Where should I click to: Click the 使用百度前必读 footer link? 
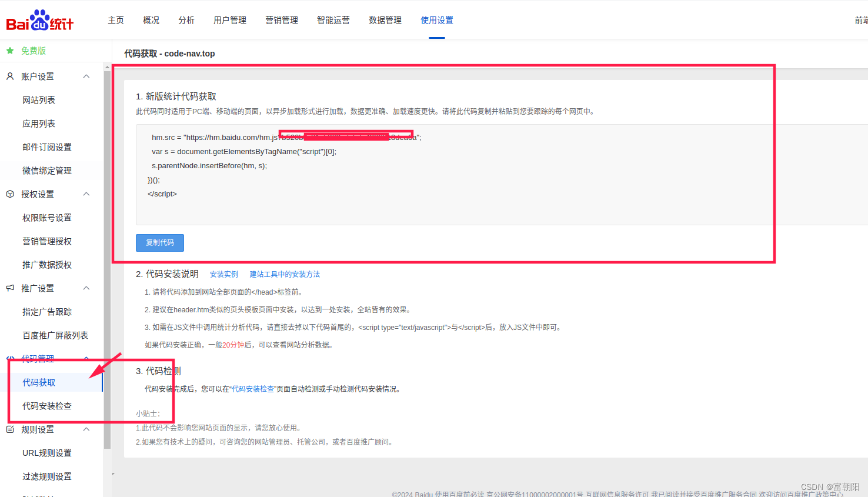459,494
